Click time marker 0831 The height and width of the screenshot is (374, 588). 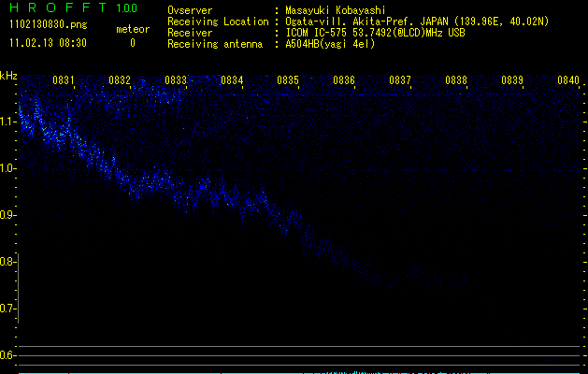[63, 80]
